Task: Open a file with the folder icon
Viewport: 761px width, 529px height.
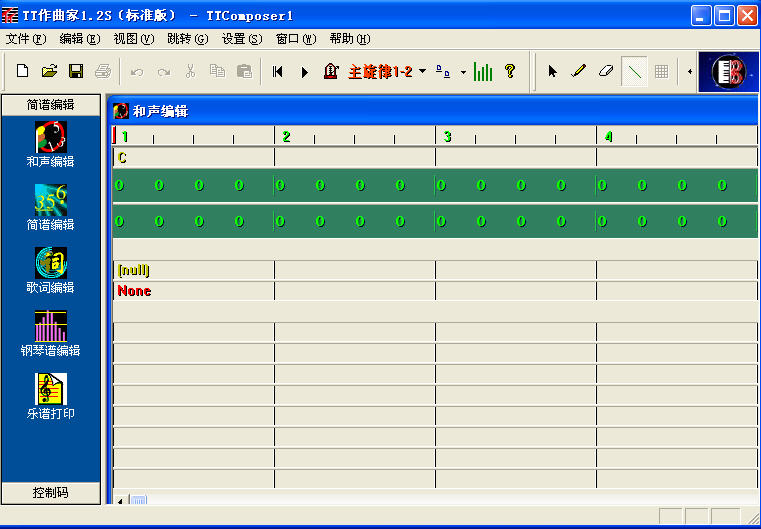Action: [x=49, y=71]
